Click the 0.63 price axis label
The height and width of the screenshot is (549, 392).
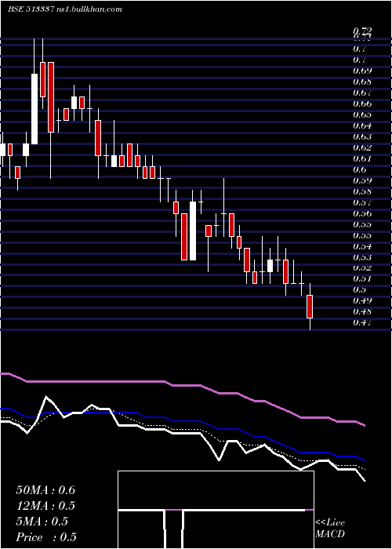tap(362, 136)
